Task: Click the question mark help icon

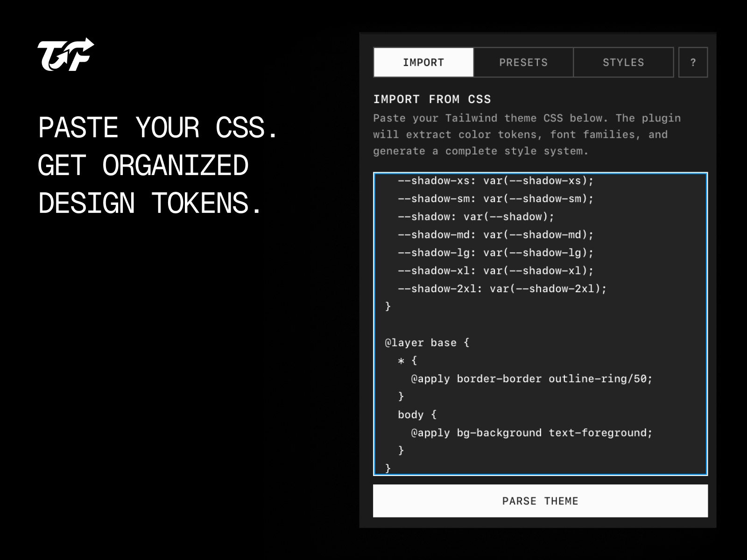Action: coord(693,62)
